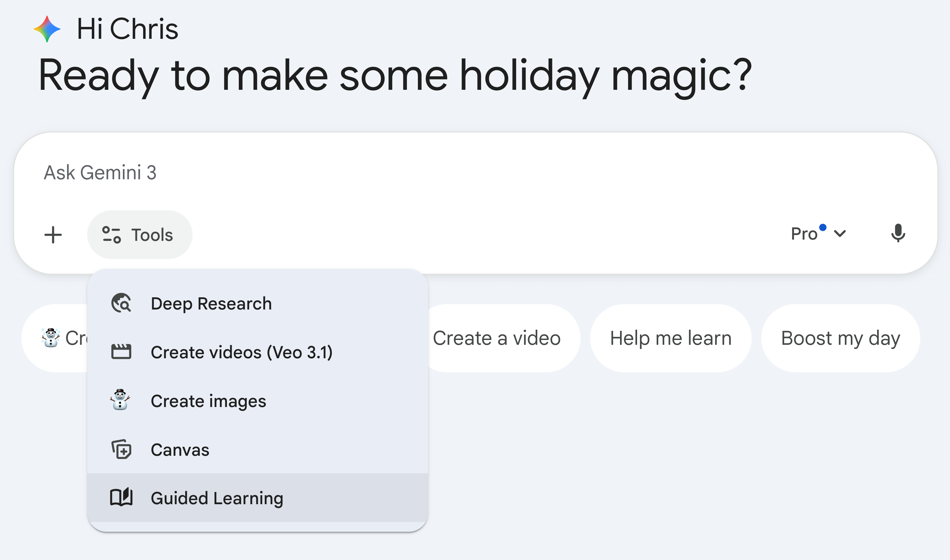The height and width of the screenshot is (560, 950).
Task: Expand the chevron next to Pro
Action: click(x=840, y=233)
